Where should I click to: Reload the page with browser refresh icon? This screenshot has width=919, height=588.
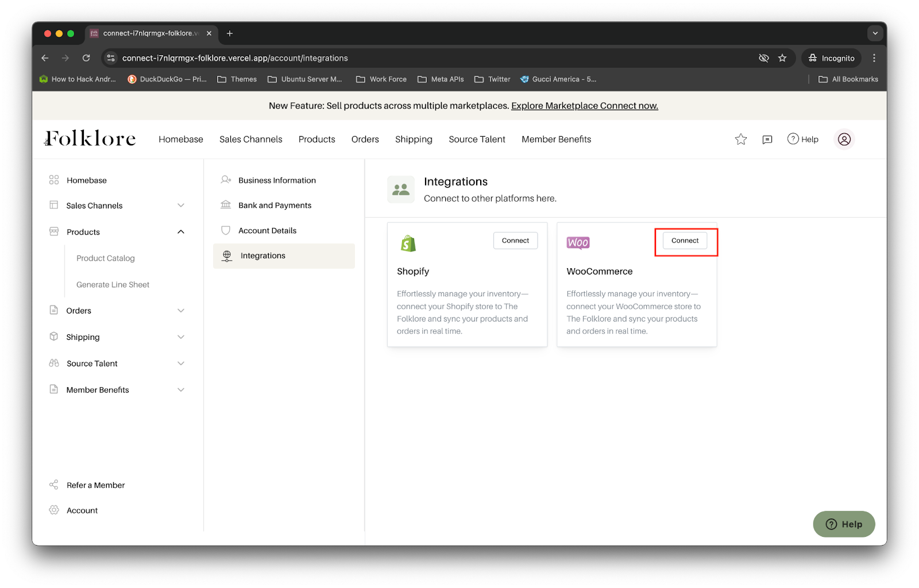86,58
